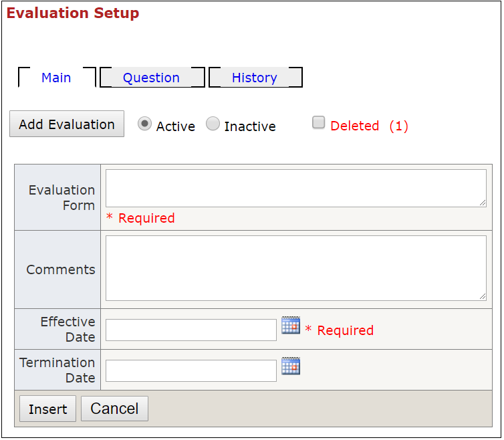Click the Evaluation Form field label
The width and height of the screenshot is (504, 440).
point(61,197)
